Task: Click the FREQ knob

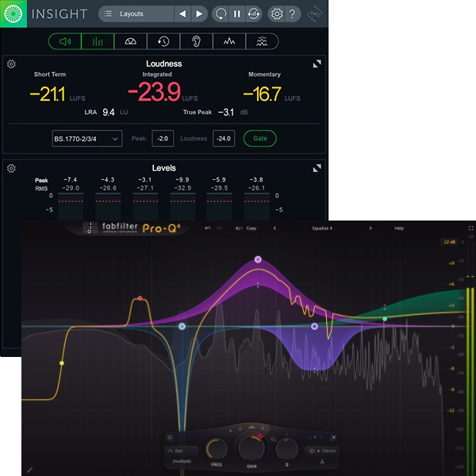Action: [217, 449]
